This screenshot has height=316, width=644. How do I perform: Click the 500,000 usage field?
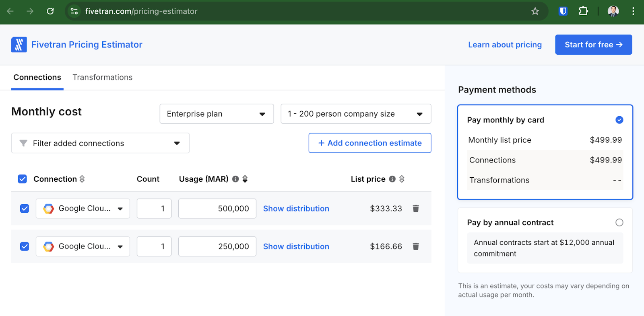point(217,208)
